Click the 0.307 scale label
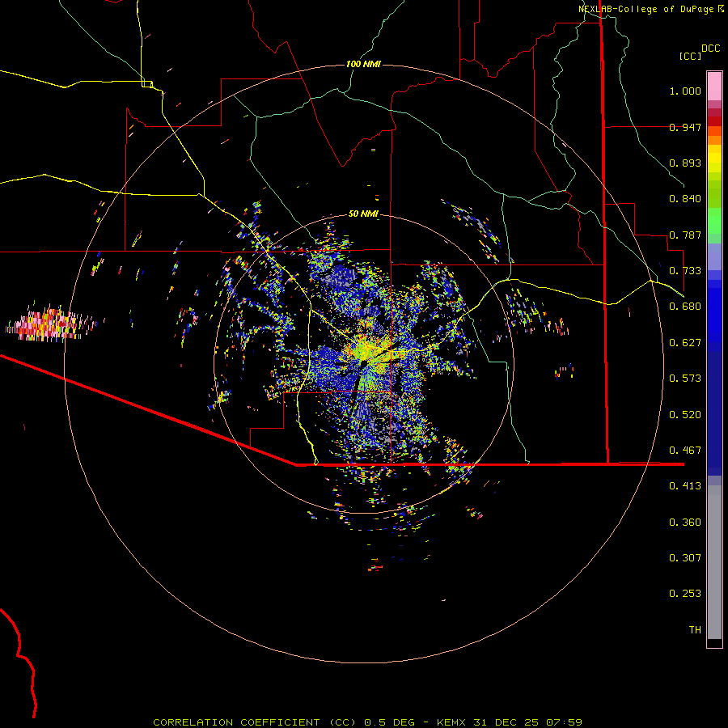728x728 pixels. click(685, 558)
